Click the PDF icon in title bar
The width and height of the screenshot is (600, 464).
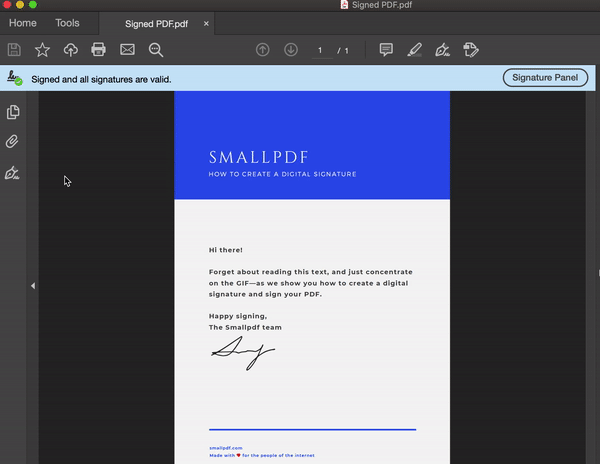point(344,5)
